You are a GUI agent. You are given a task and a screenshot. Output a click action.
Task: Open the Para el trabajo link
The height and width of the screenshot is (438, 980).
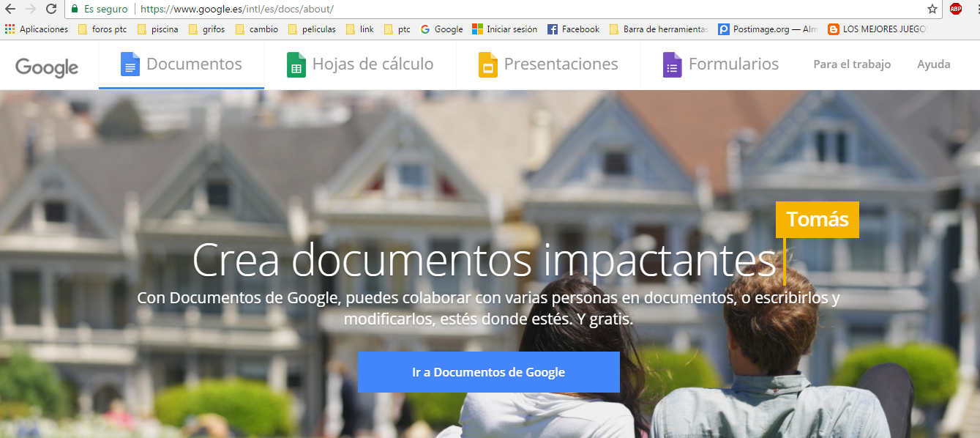pos(852,64)
